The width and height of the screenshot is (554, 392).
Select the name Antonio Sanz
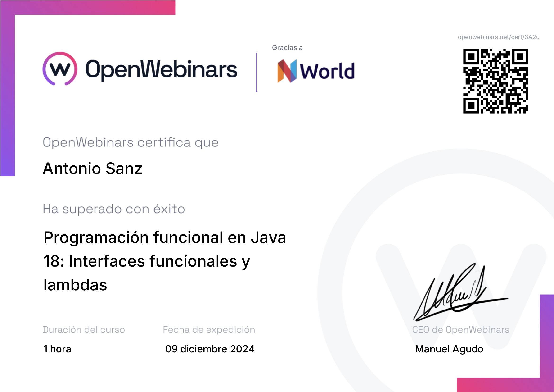point(93,169)
